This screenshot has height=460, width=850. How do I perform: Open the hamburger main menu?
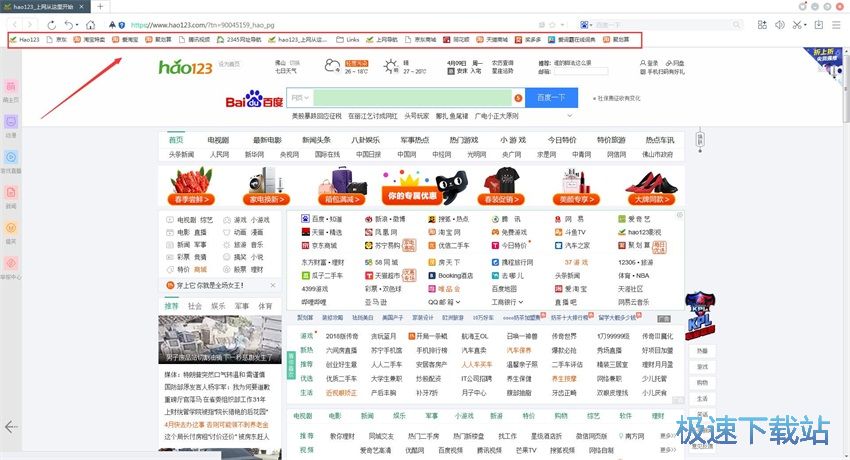pos(837,24)
